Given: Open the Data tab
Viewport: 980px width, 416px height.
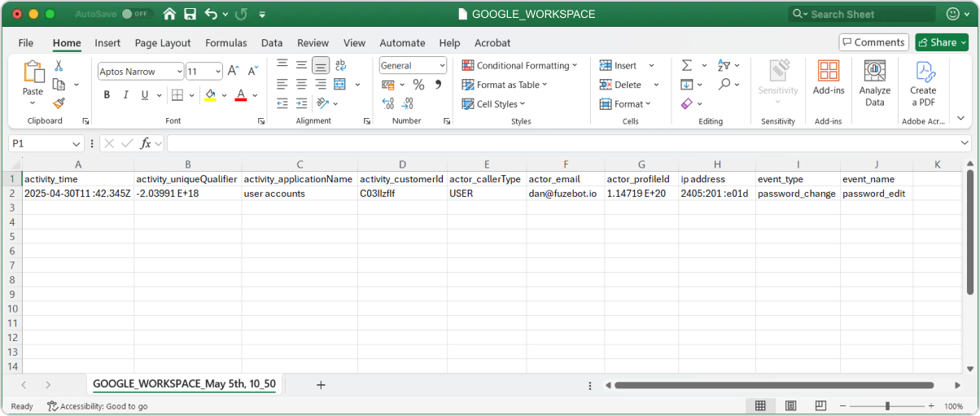Looking at the screenshot, I should click(272, 42).
